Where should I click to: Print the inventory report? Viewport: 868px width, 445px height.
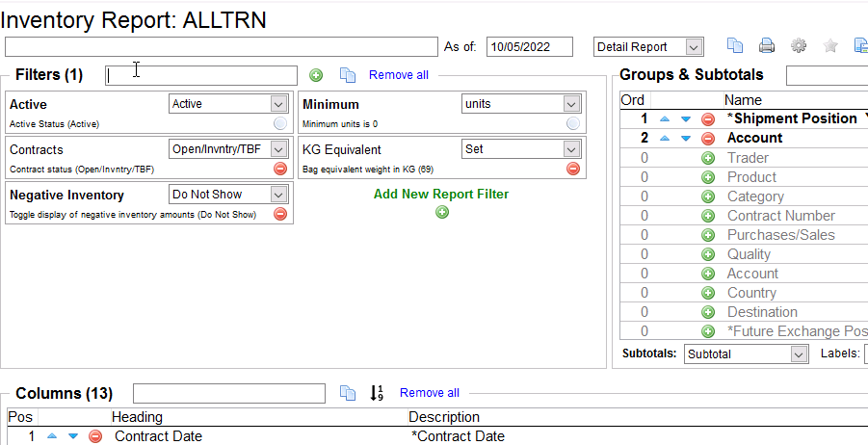[767, 46]
